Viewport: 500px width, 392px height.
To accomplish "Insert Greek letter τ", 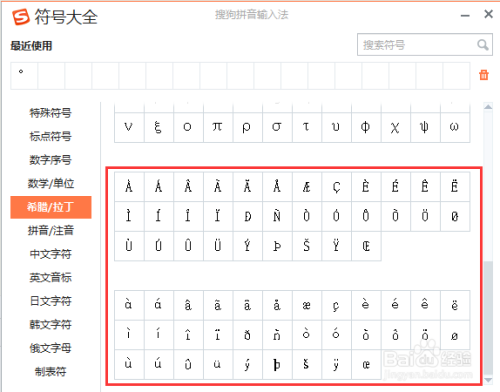I will click(x=307, y=128).
